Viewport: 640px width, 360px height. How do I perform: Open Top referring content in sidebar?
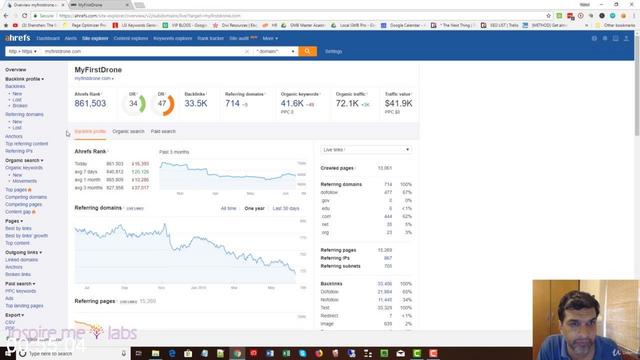click(27, 144)
